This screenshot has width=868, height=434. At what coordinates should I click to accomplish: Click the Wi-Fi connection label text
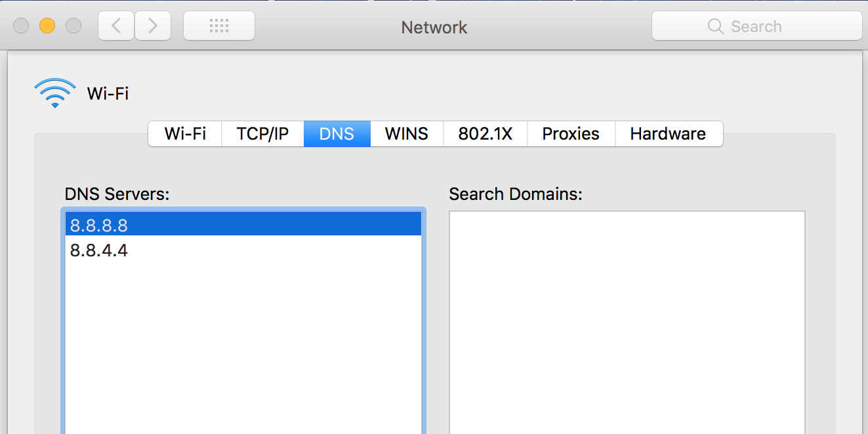click(x=108, y=93)
